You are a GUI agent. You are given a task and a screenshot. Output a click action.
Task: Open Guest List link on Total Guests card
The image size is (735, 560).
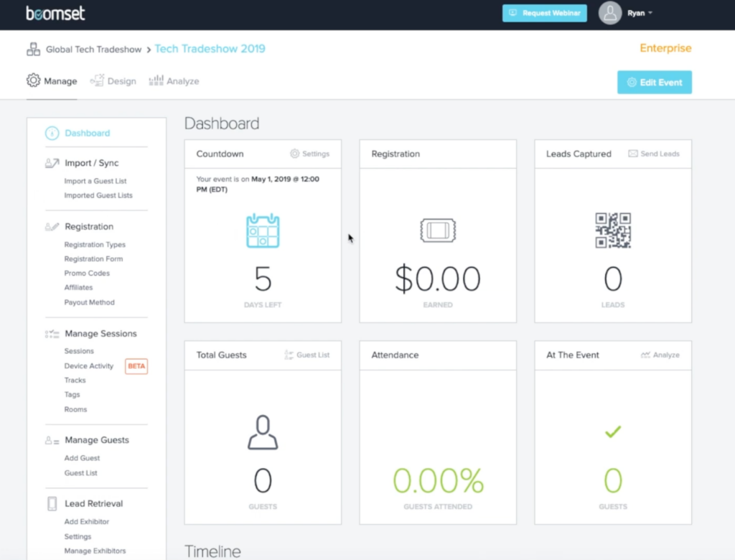[x=313, y=355]
